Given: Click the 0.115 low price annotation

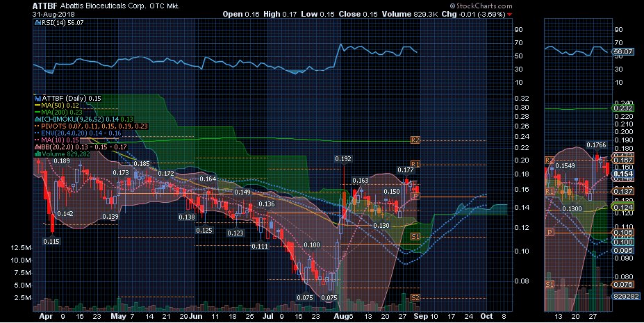Looking at the screenshot, I should tap(51, 241).
